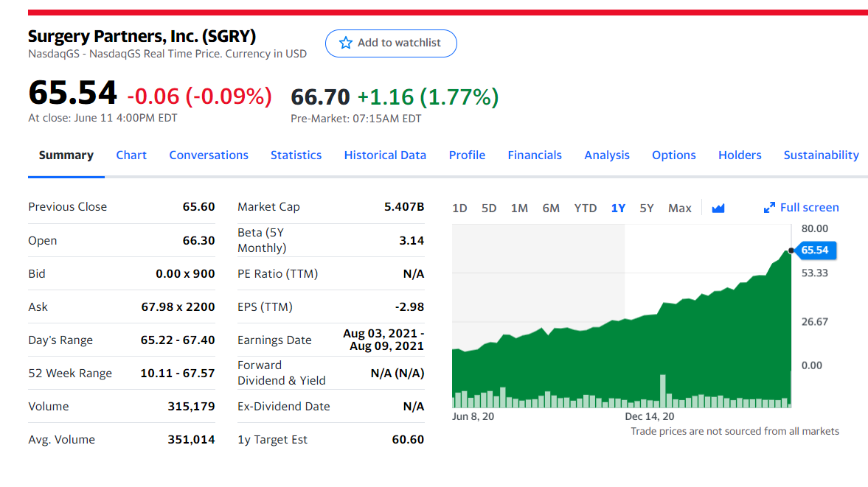Click the Add to watchlist text label
Image resolution: width=868 pixels, height=487 pixels.
(399, 43)
